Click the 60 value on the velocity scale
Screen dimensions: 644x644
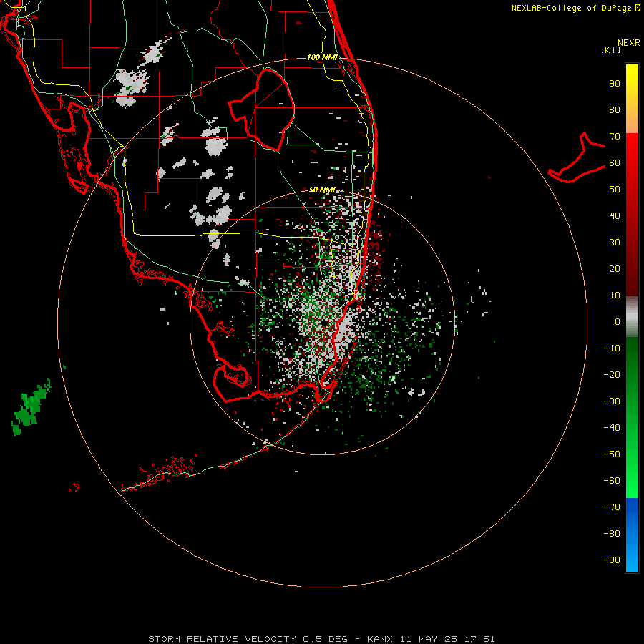click(x=615, y=162)
